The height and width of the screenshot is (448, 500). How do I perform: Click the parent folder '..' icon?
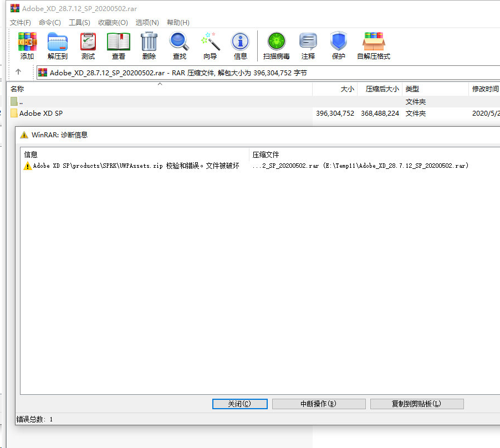(x=14, y=102)
